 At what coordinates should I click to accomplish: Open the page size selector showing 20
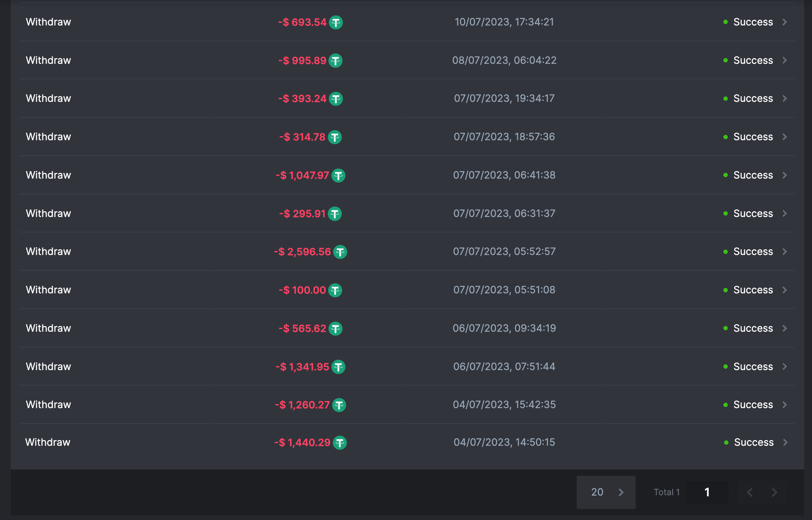(606, 492)
